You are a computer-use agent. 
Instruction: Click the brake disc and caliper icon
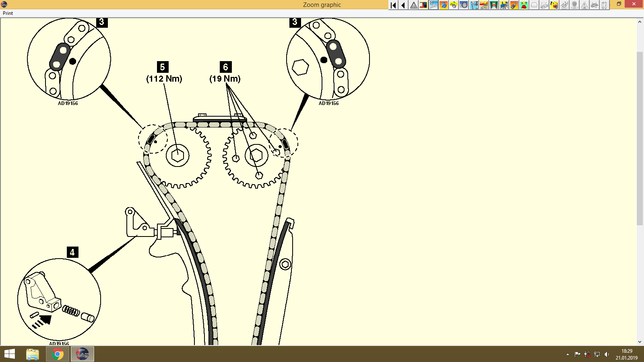454,5
